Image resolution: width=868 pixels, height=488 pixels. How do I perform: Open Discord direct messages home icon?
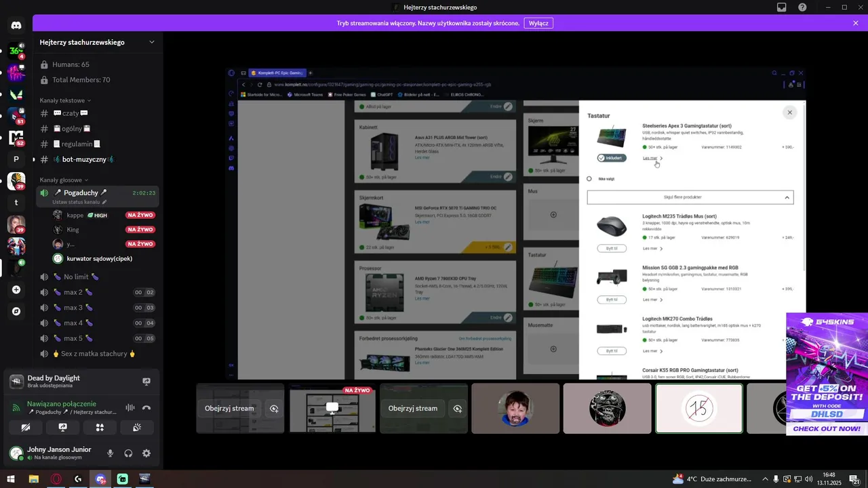(x=16, y=26)
